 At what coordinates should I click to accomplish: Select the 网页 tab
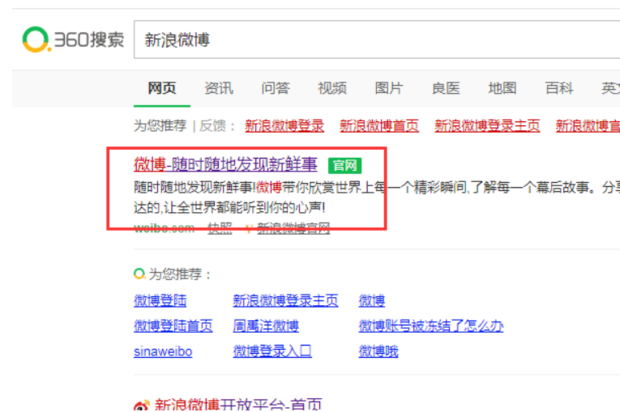(x=162, y=88)
